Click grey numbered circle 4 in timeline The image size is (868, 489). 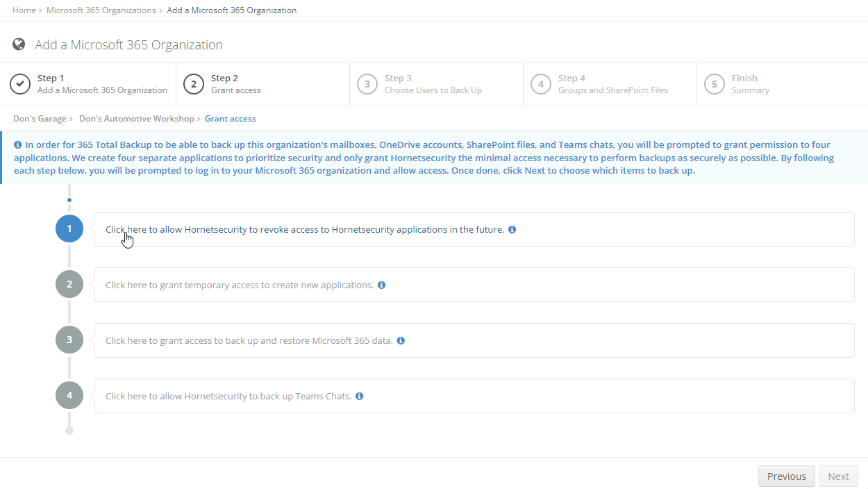tap(69, 395)
